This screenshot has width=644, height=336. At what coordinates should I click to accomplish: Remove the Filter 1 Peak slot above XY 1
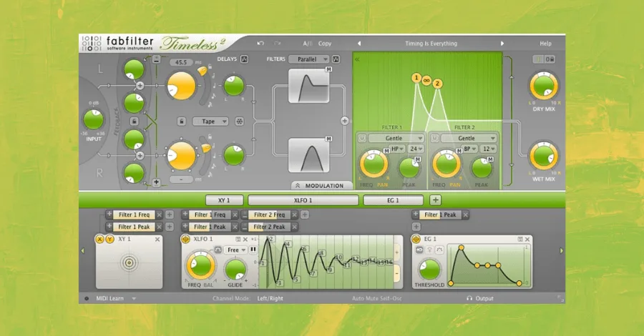[x=160, y=227]
